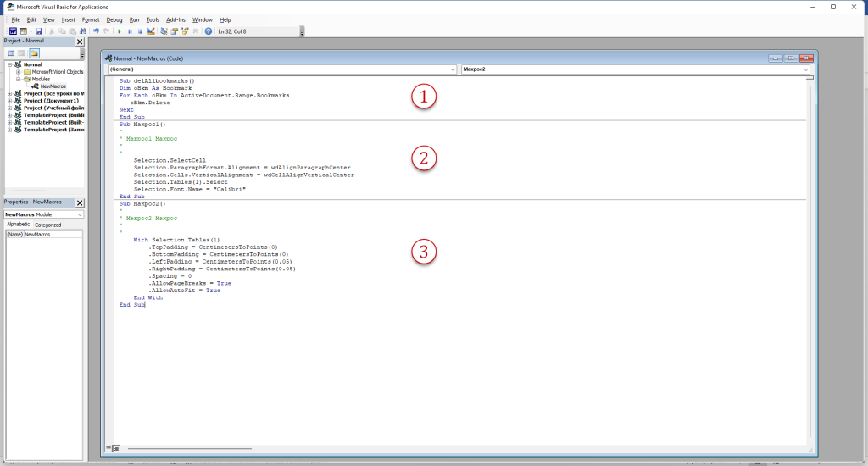
Task: Close the Properties - NewMacros panel
Action: coord(80,203)
